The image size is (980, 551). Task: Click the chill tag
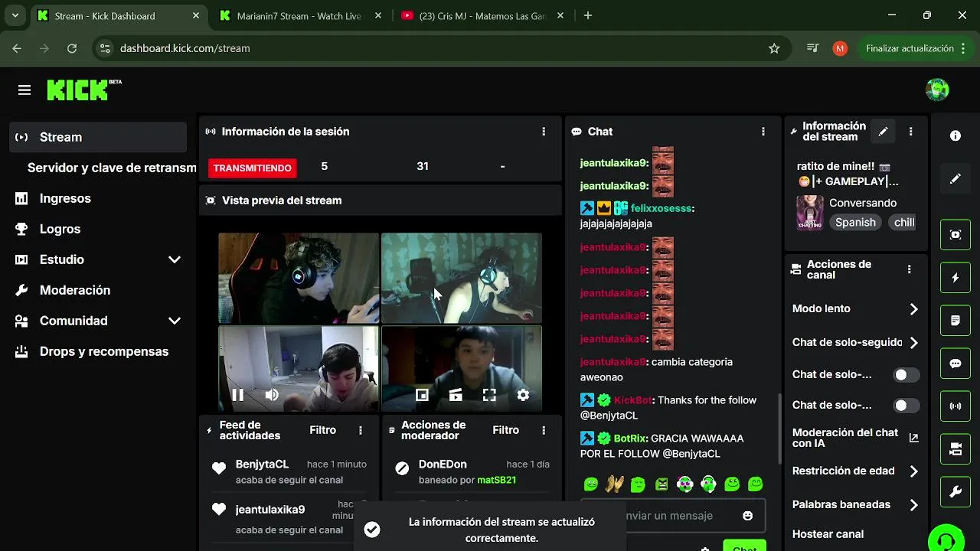(904, 222)
